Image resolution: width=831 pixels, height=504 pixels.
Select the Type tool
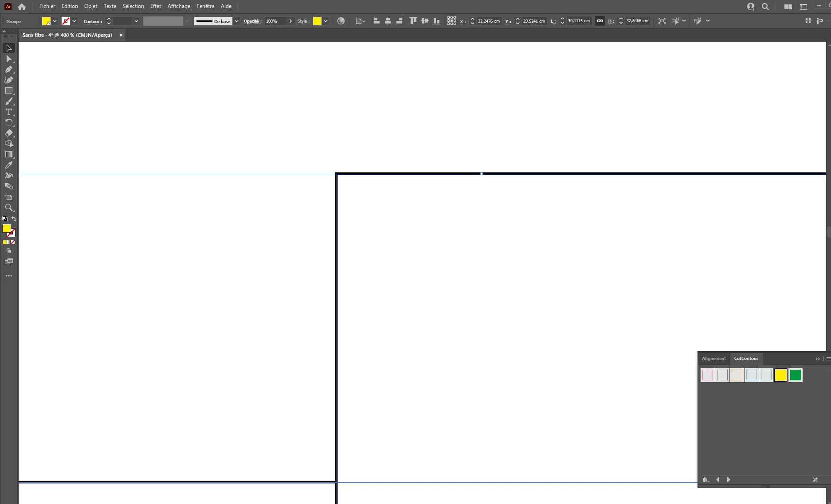coord(9,112)
